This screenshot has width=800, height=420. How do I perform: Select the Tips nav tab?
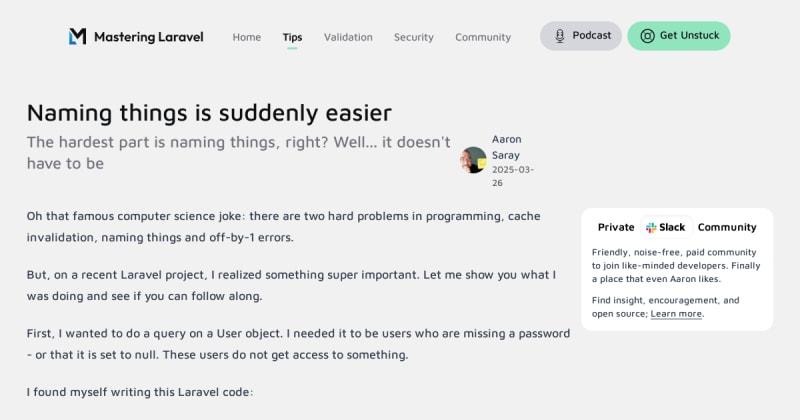click(x=292, y=37)
